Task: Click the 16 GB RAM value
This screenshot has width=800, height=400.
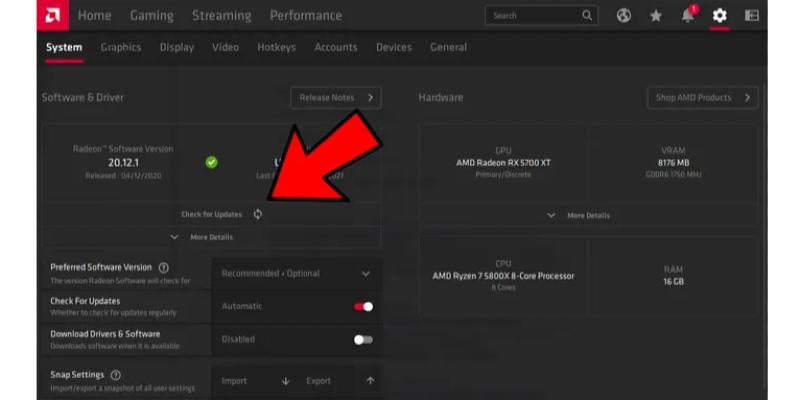Action: (673, 282)
